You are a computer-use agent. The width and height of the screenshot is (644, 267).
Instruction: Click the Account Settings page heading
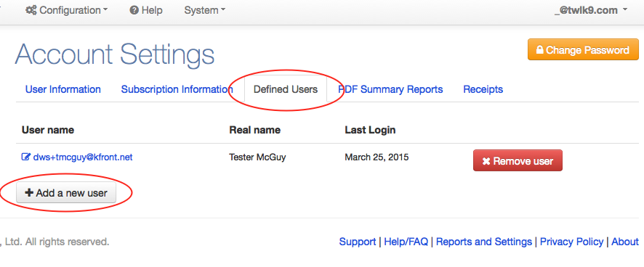coord(115,55)
